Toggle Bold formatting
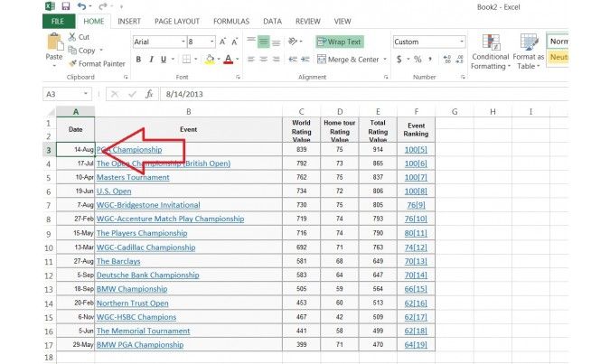The height and width of the screenshot is (364, 610). 138,59
